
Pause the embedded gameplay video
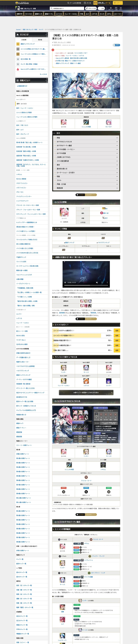pos(65,283)
